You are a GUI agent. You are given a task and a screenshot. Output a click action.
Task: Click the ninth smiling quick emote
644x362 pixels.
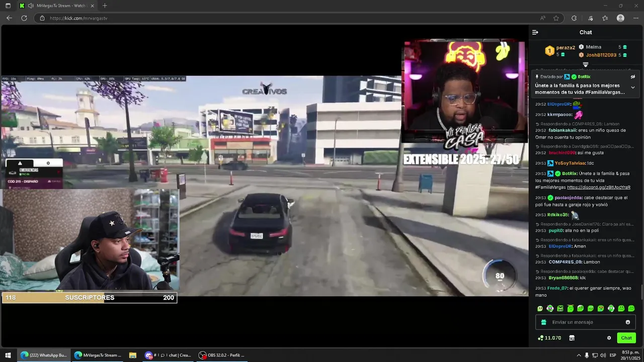621,308
